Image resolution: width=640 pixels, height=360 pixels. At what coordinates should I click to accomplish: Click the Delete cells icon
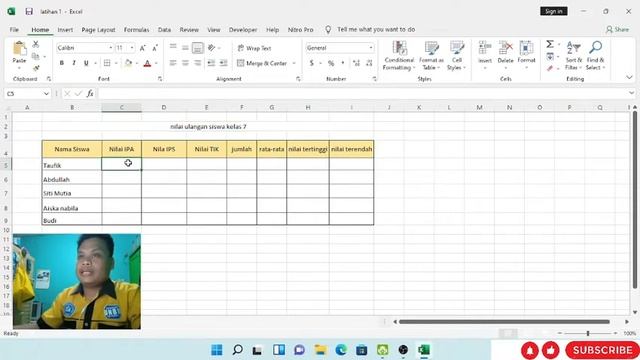(x=505, y=48)
